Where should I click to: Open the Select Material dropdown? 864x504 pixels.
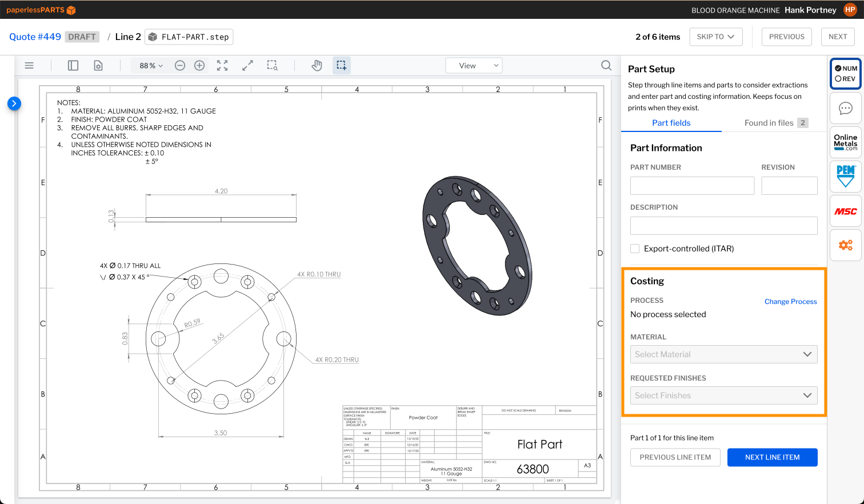point(723,354)
